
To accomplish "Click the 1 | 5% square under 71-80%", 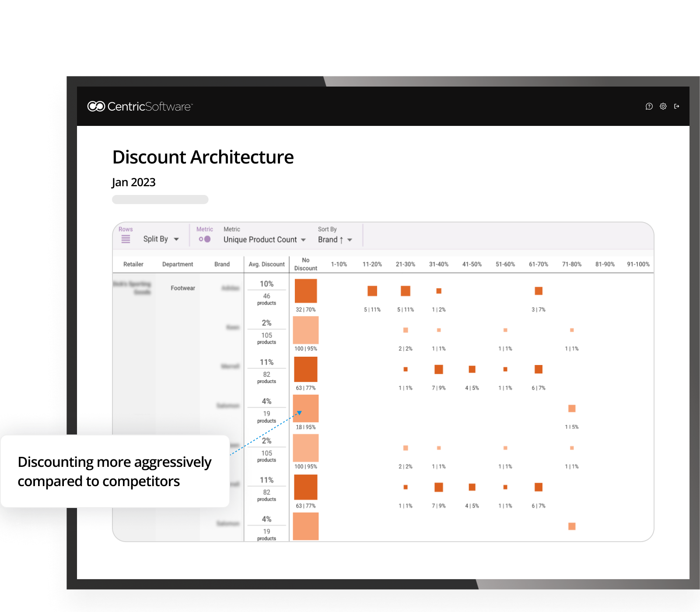I will point(572,408).
